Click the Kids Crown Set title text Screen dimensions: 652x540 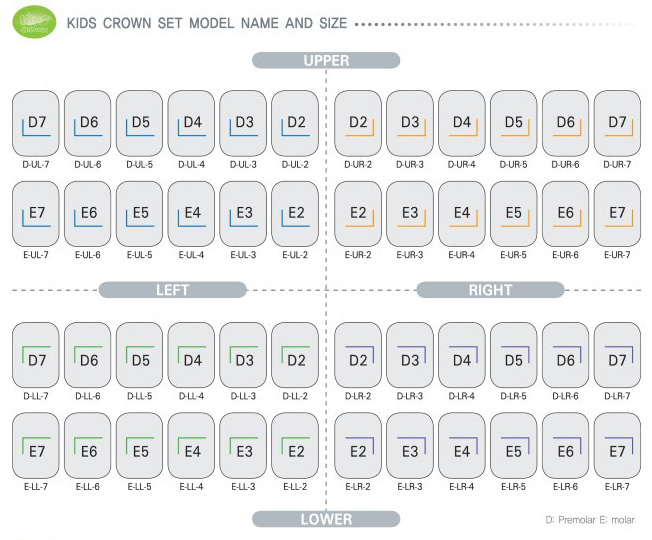[207, 23]
